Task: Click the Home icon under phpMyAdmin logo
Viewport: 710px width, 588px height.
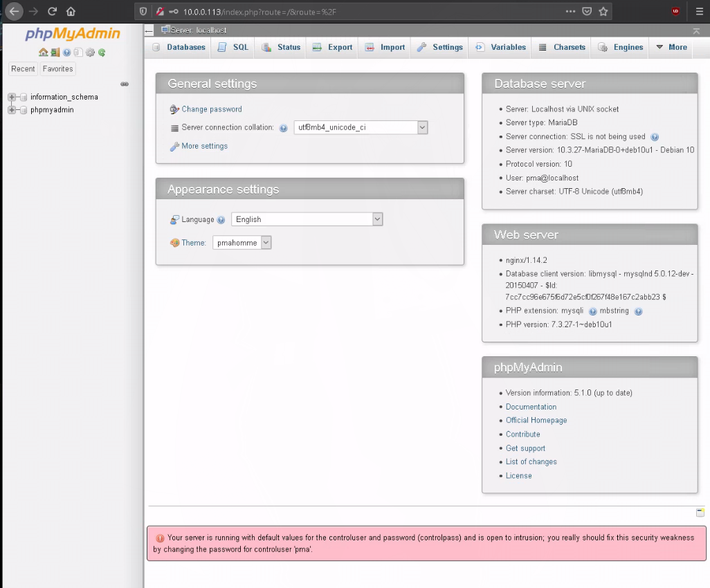Action: pos(44,53)
